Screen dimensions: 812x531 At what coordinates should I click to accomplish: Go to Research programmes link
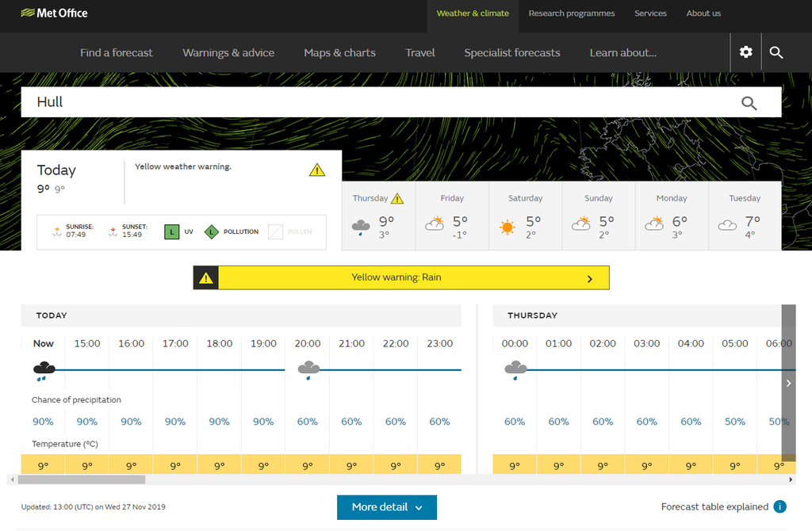coord(571,13)
